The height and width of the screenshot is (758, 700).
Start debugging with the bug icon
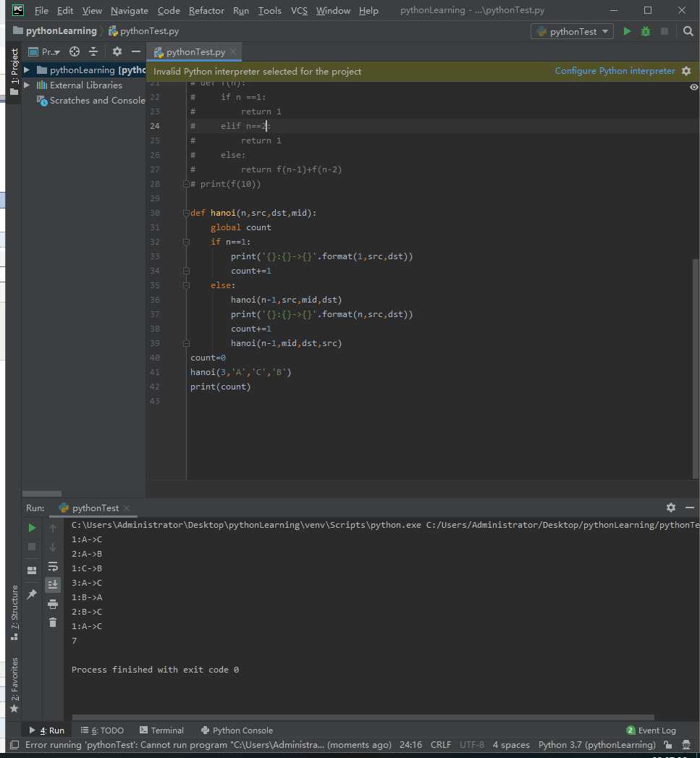tap(646, 31)
